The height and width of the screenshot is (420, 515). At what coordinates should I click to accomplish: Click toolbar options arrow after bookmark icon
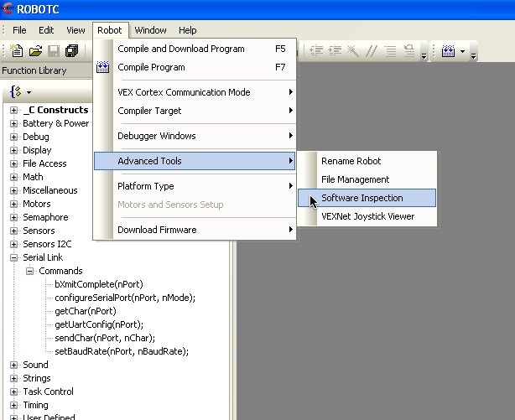pyautogui.click(x=424, y=56)
